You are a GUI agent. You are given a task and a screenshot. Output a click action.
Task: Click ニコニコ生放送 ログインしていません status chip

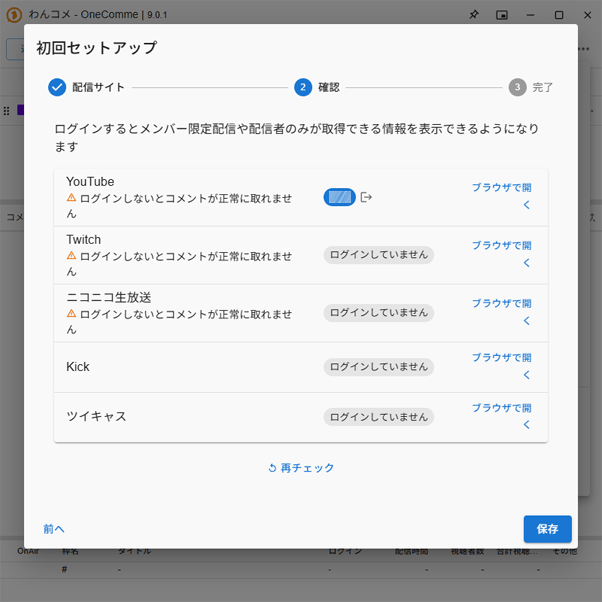coord(379,313)
